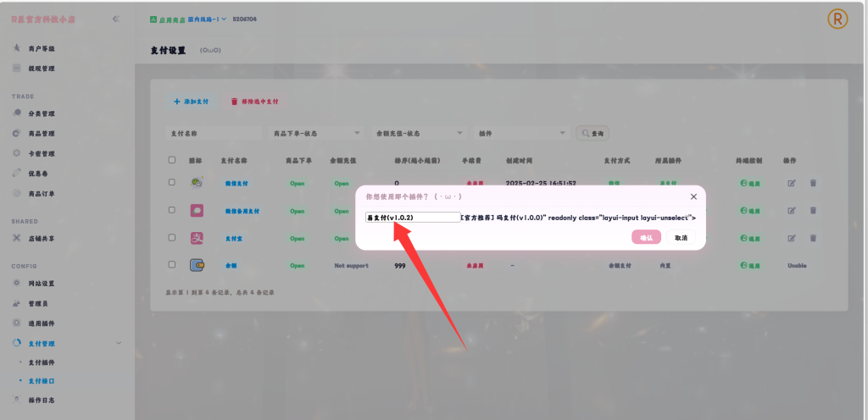Close the plugin dialog with X icon
The height and width of the screenshot is (420, 868).
[693, 196]
